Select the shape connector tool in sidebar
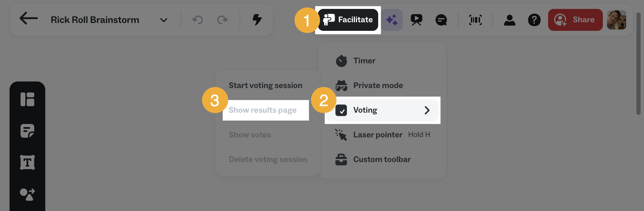644x211 pixels. pyautogui.click(x=27, y=194)
